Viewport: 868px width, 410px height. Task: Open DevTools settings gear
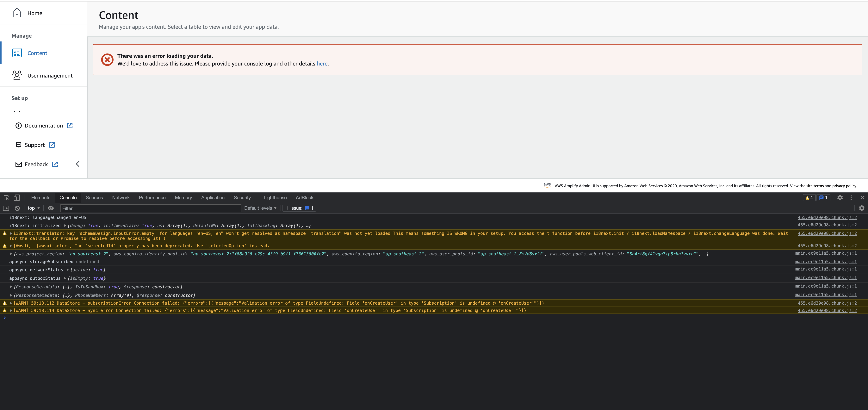(840, 197)
